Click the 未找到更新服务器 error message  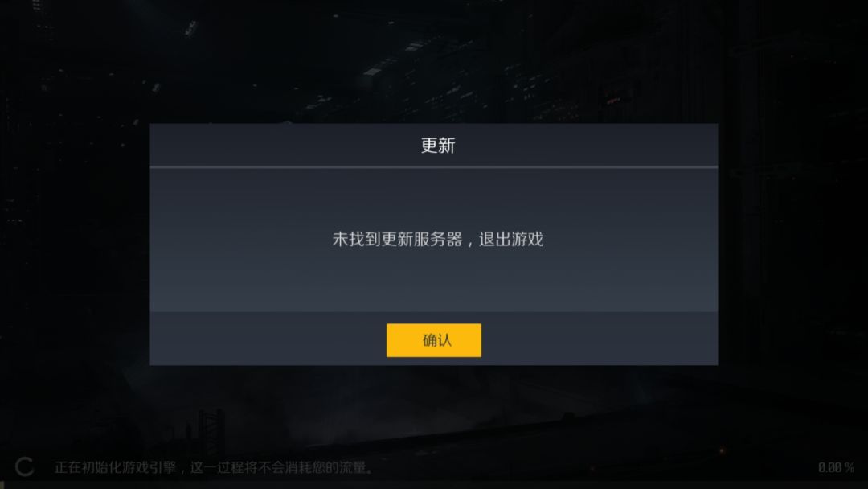397,239
